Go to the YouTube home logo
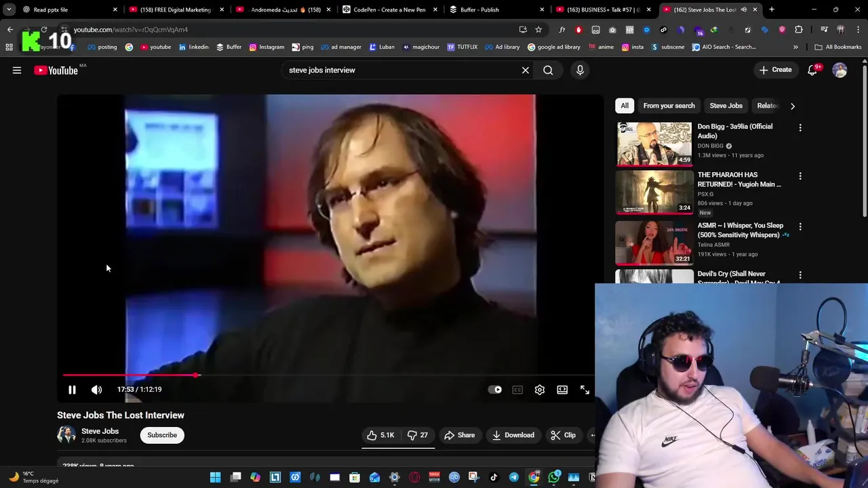The image size is (868, 488). (x=56, y=70)
